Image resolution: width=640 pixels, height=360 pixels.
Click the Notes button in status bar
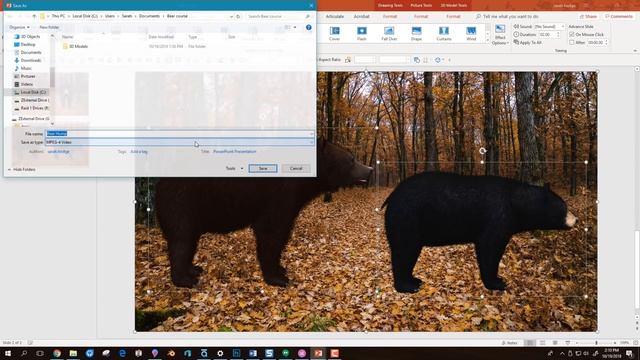509,343
